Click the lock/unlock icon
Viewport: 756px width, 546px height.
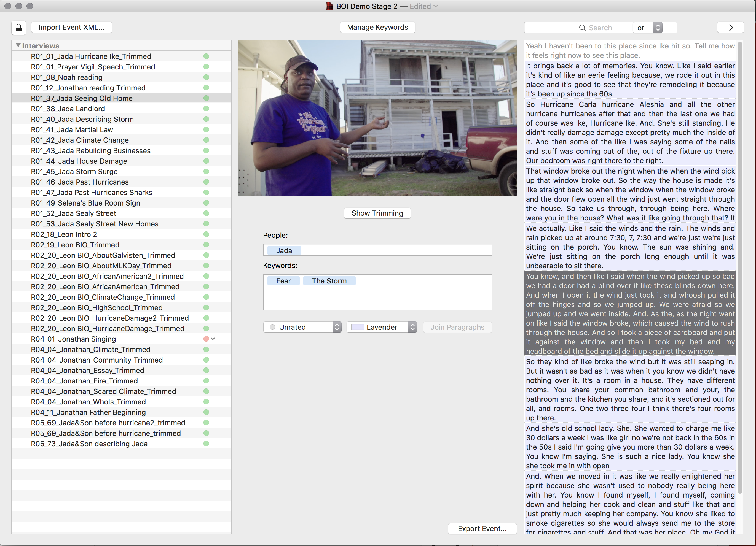point(18,27)
